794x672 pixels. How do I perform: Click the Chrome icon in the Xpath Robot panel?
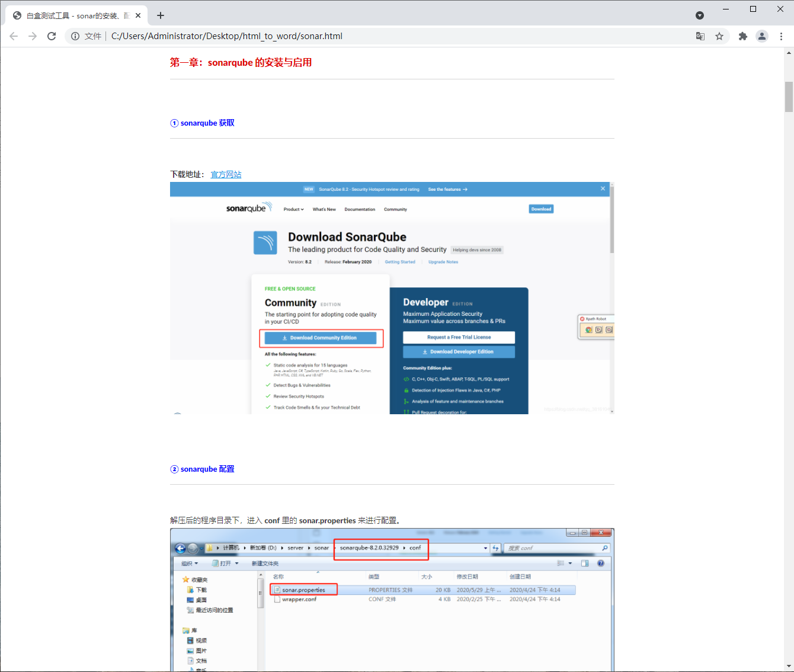[x=588, y=329]
